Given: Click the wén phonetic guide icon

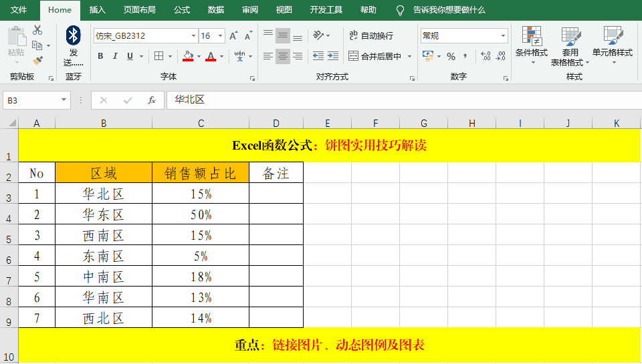Looking at the screenshot, I should tap(239, 56).
